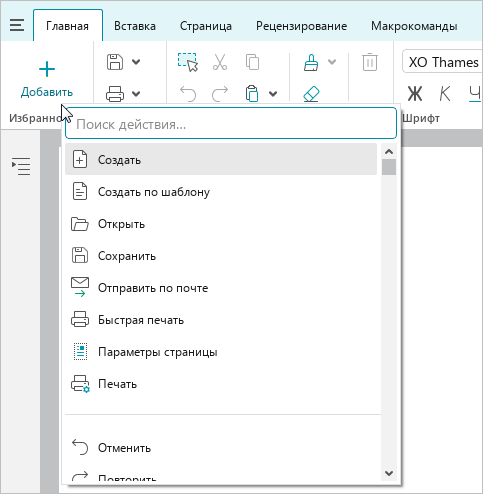Choose Отправить по почте entry
The height and width of the screenshot is (494, 483).
221,288
